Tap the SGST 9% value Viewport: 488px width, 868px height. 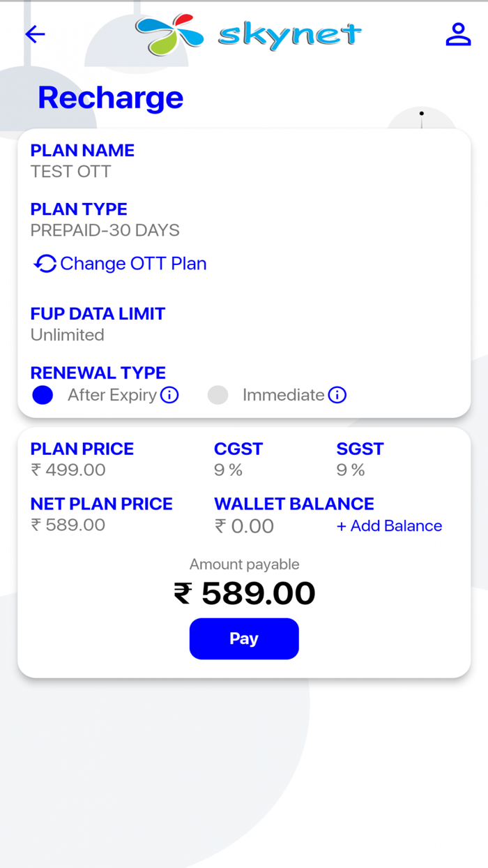[x=349, y=470]
